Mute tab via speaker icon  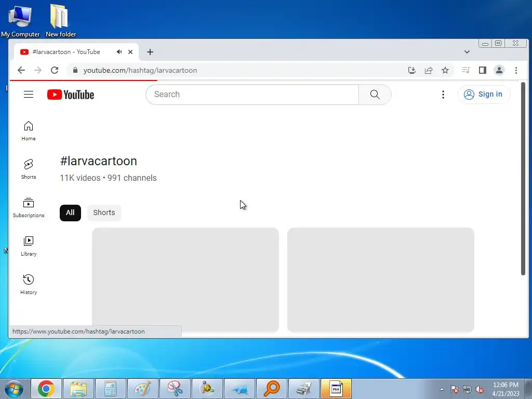119,52
